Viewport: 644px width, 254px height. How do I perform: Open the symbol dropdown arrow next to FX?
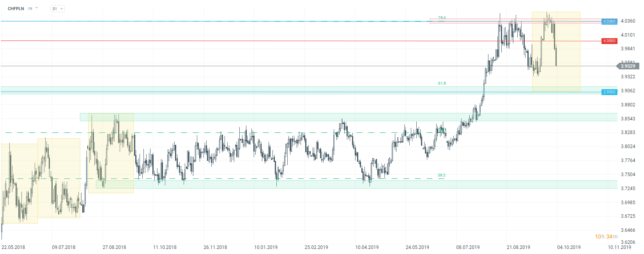37,8
